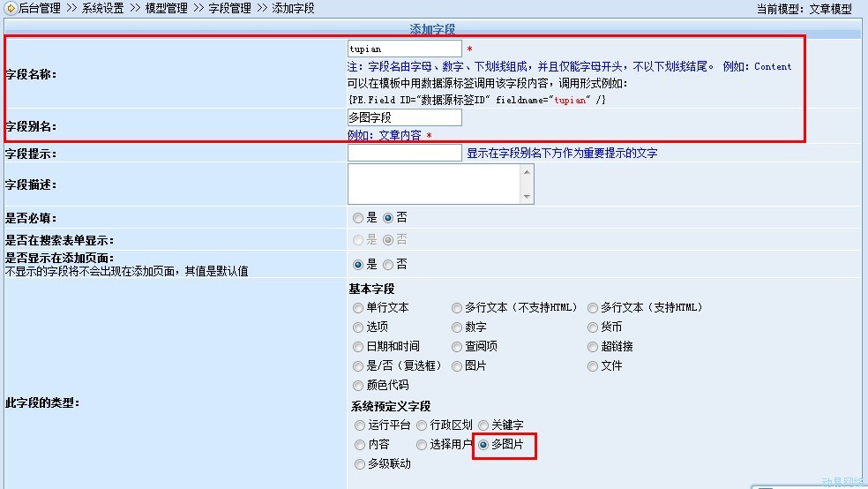Pick the 图片 field type
Viewport: 868px width, 489px height.
457,366
